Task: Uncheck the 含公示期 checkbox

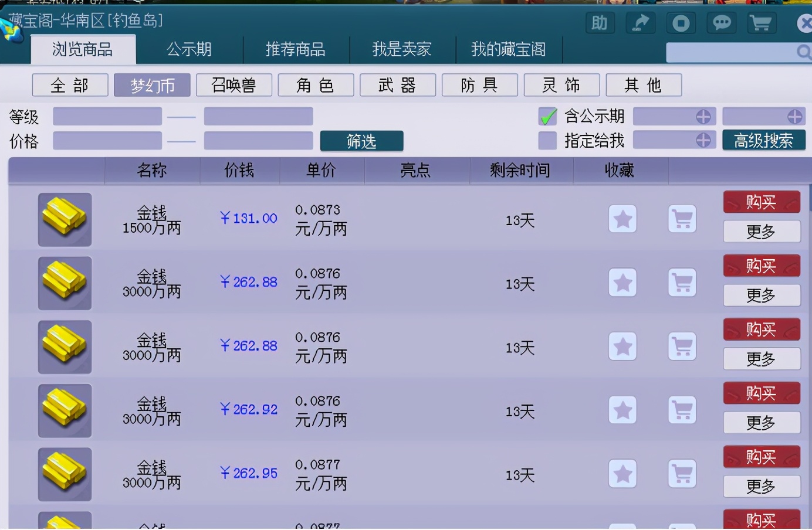Action: pyautogui.click(x=547, y=116)
